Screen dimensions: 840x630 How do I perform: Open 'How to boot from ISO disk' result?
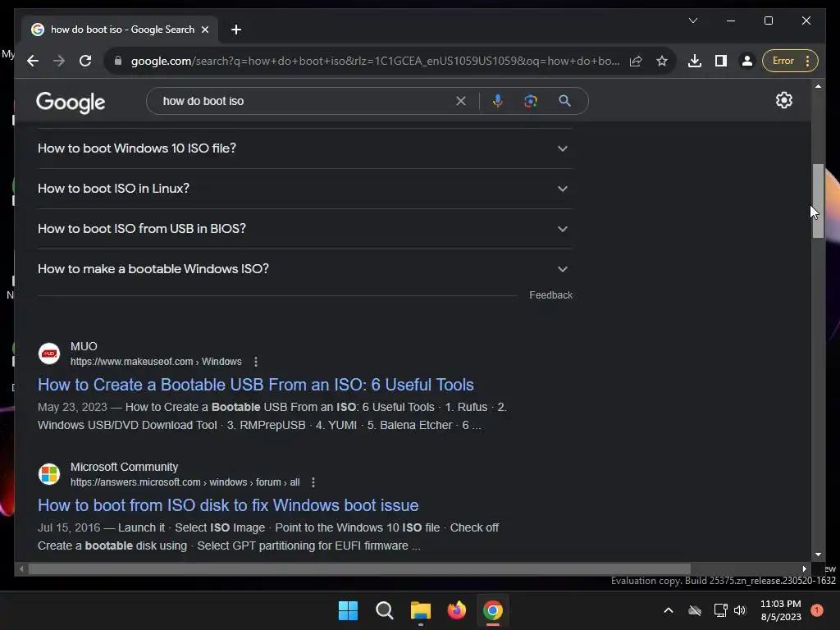228,505
